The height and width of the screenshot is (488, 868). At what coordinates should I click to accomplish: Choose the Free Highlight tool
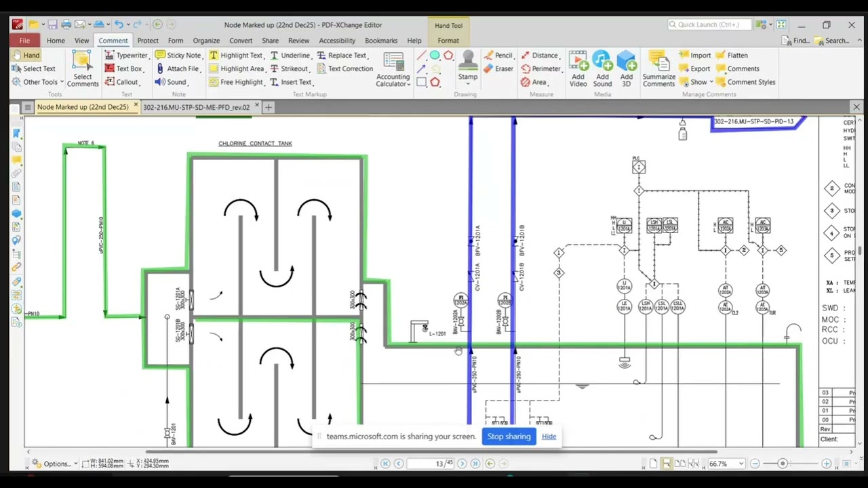[237, 82]
